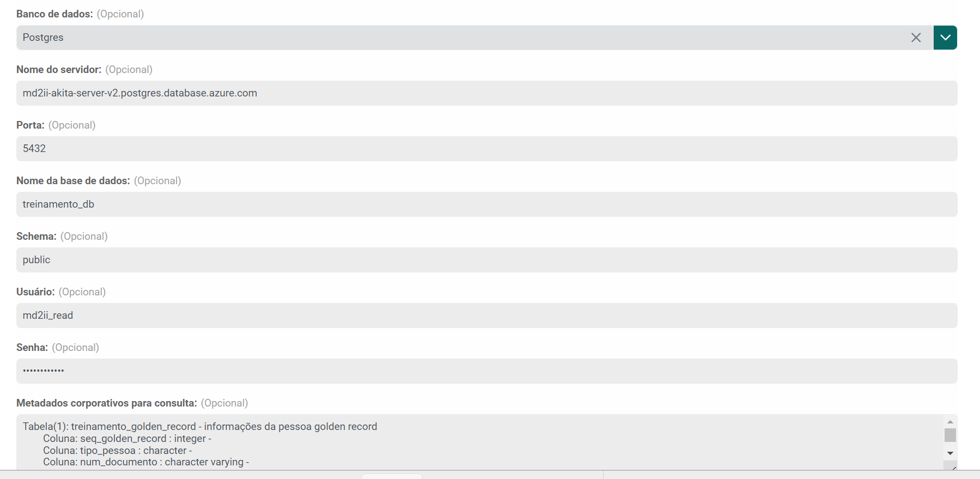Screen dimensions: 980x479
Task: Click the Nome do servidor input field
Action: pyautogui.click(x=486, y=93)
